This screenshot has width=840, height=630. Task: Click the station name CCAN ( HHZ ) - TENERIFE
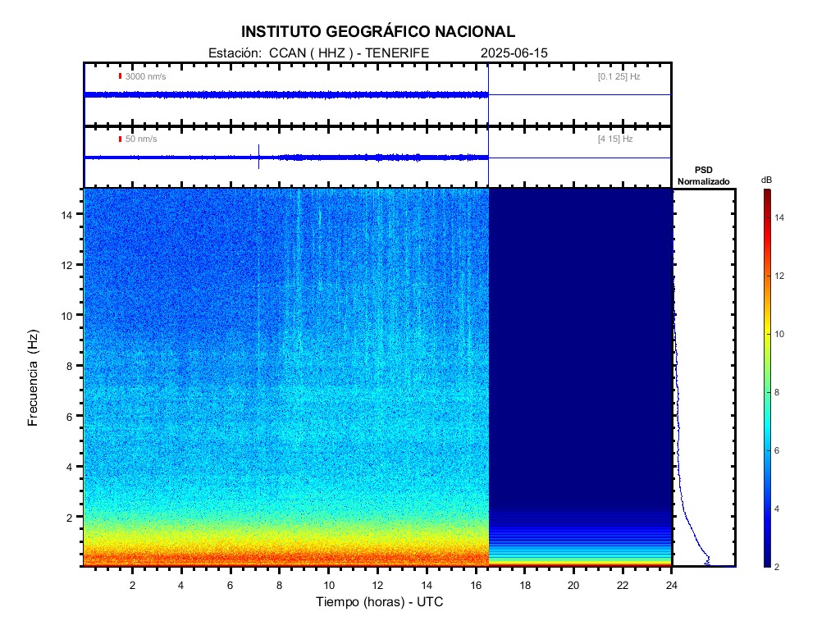(349, 53)
